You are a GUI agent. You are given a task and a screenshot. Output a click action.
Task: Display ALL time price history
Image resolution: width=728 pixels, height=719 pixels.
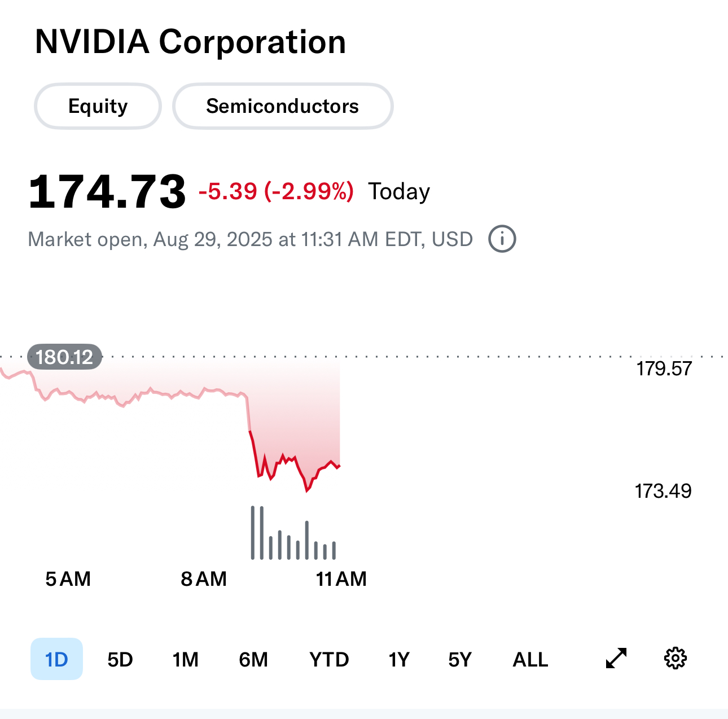(530, 659)
